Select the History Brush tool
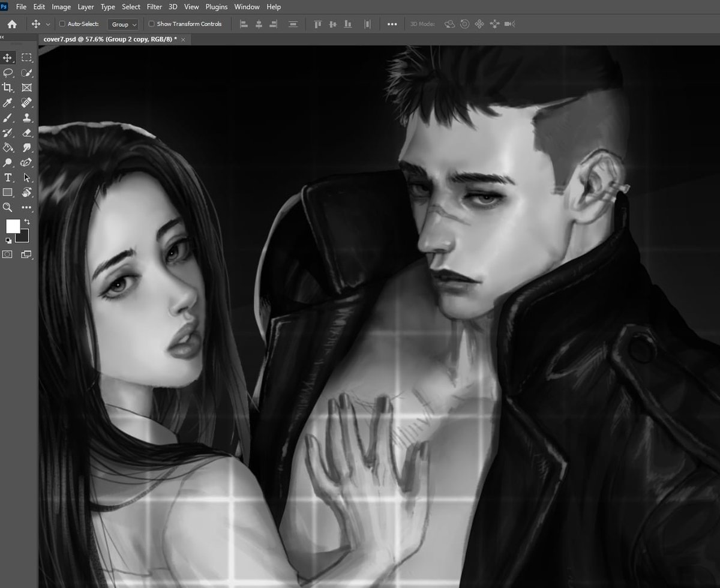 coord(8,133)
